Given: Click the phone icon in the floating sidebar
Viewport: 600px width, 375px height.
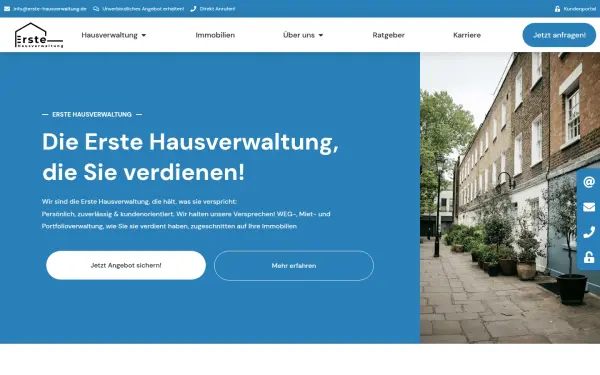Looking at the screenshot, I should tap(589, 232).
